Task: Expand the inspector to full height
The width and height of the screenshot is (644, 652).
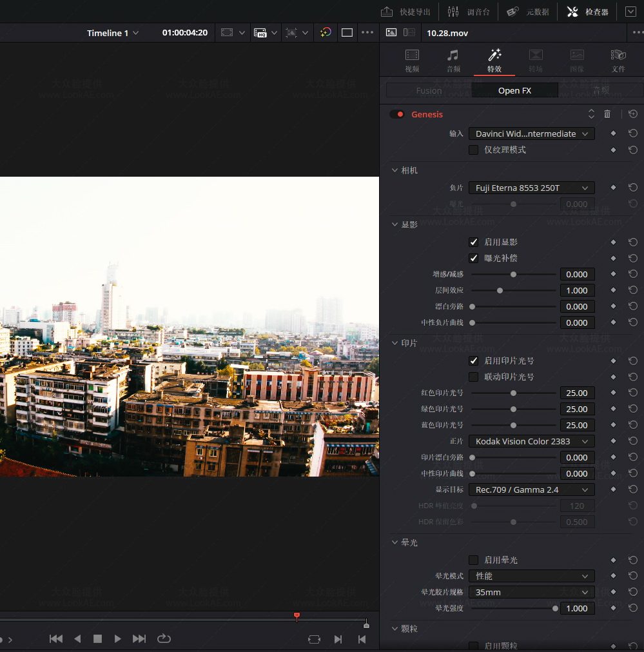Action: click(630, 12)
